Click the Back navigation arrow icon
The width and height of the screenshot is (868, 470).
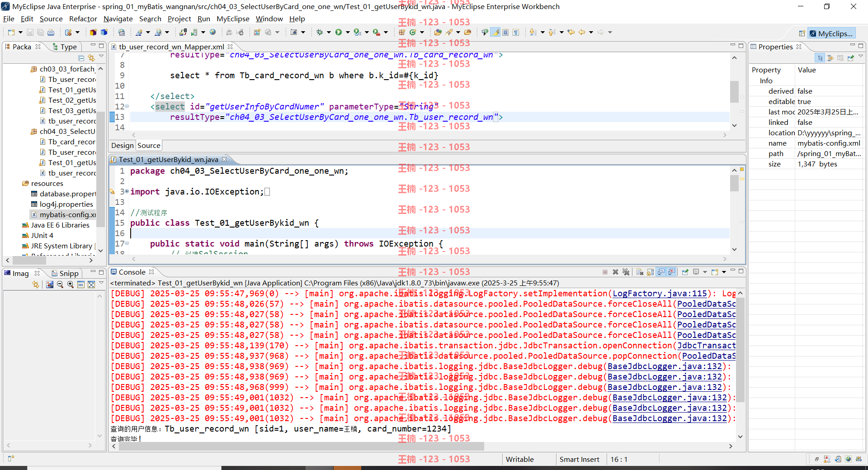(582, 33)
